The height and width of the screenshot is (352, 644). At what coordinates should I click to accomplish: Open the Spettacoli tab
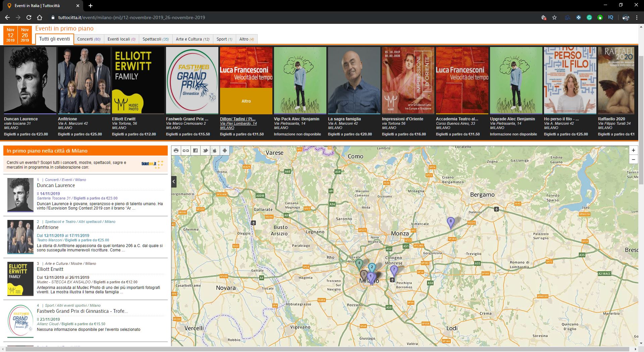pos(155,39)
